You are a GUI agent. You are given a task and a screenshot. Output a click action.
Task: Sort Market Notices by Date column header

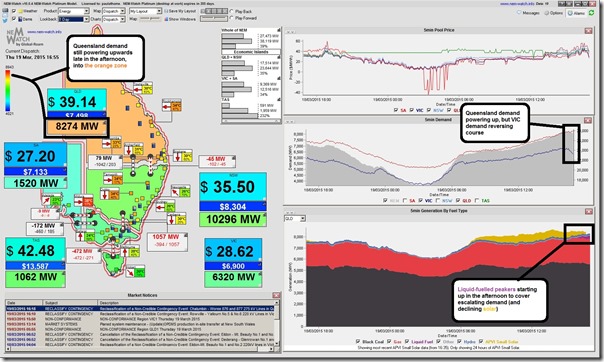click(24, 303)
